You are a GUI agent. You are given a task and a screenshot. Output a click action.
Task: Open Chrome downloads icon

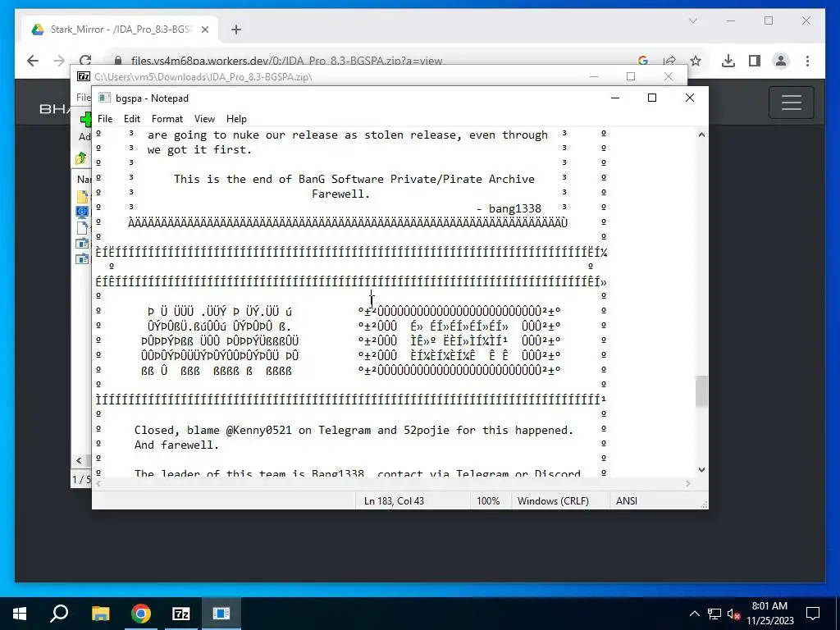(728, 61)
